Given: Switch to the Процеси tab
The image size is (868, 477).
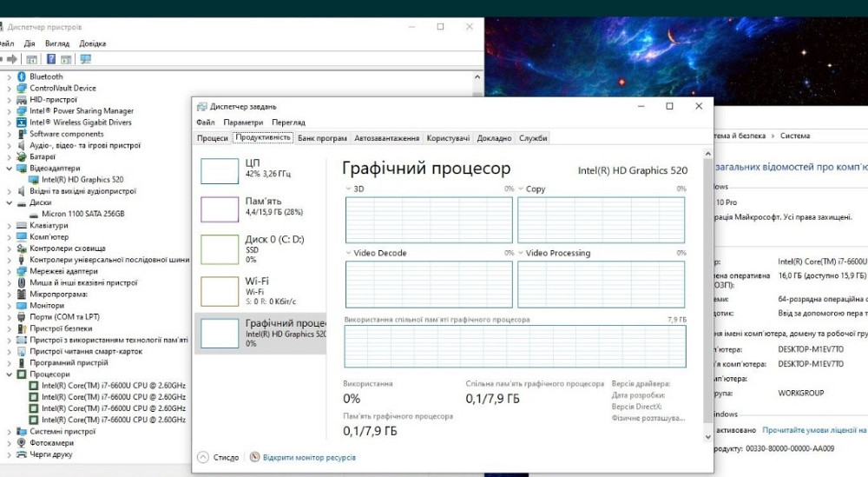Looking at the screenshot, I should [213, 138].
